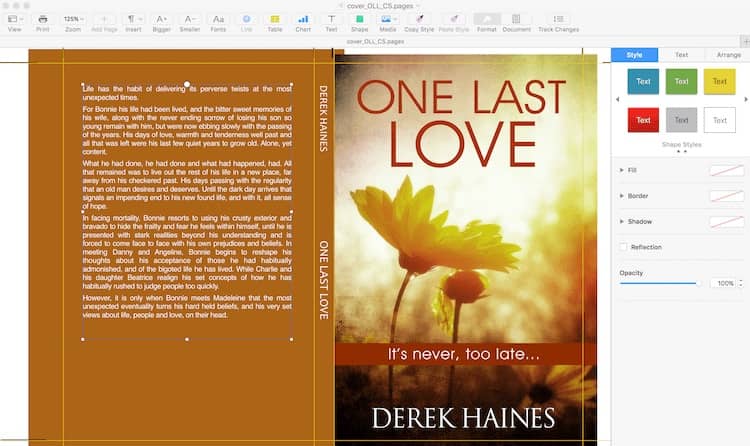Apply the gray Text shape style
The height and width of the screenshot is (446, 750).
click(681, 120)
